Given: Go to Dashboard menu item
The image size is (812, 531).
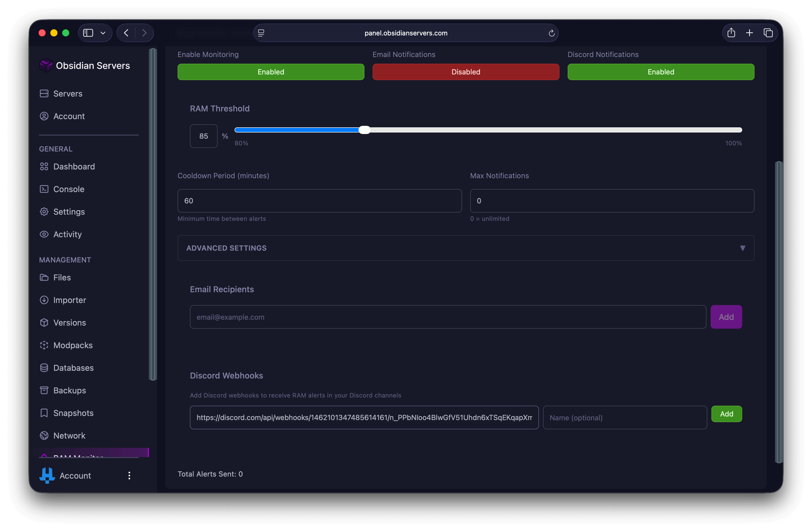Looking at the screenshot, I should 74,167.
